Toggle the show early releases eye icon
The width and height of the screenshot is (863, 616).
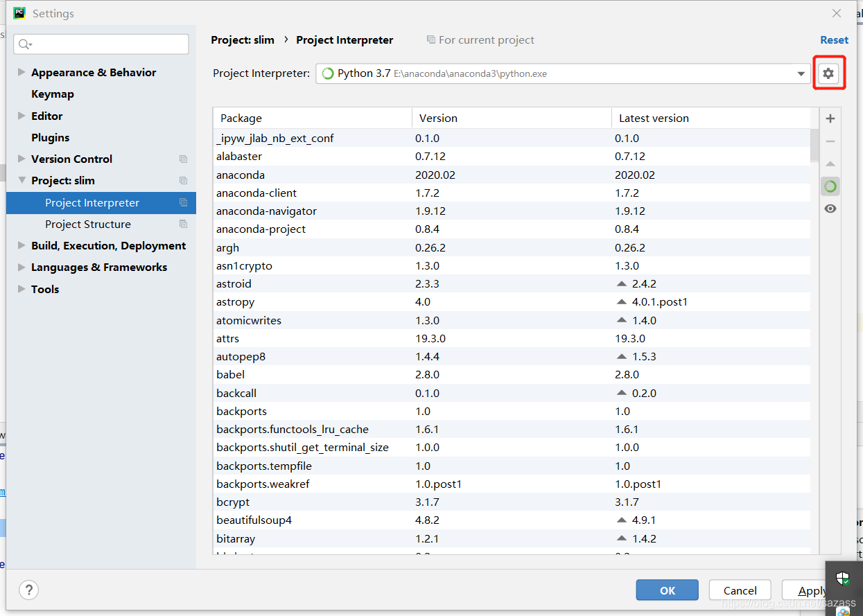coord(830,209)
